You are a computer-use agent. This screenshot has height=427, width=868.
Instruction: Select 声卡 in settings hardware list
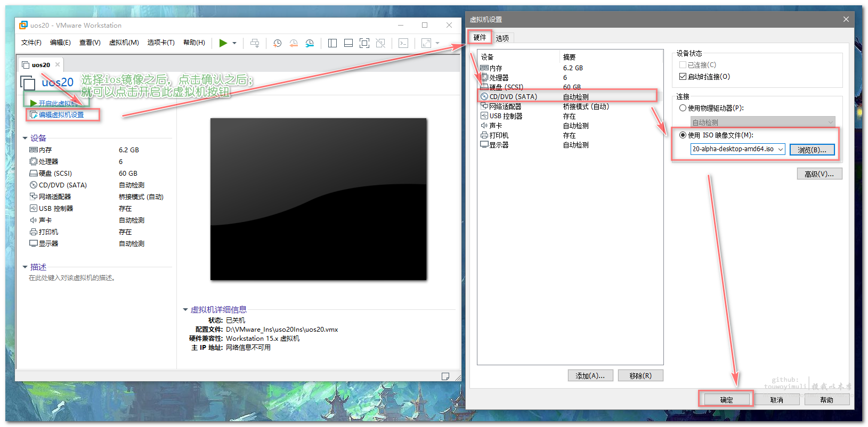[x=571, y=126]
